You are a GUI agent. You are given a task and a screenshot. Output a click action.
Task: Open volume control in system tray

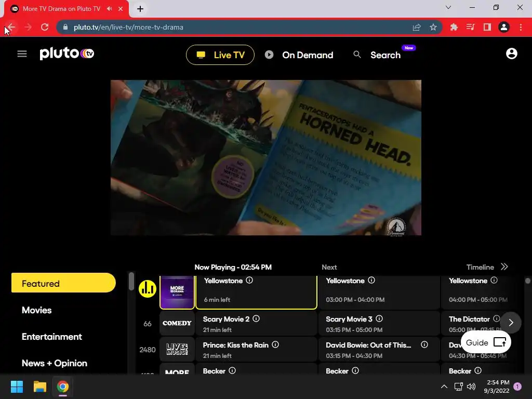coord(471,387)
